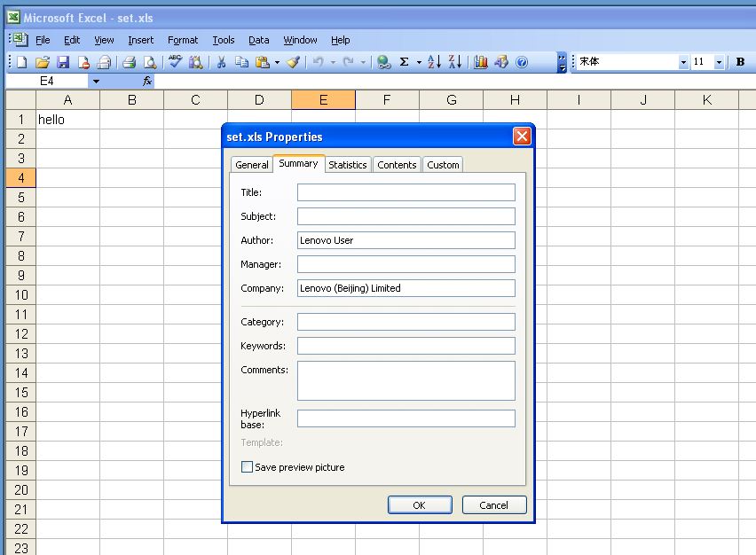
Task: Click the Excel icon in the title bar
Action: [13, 18]
